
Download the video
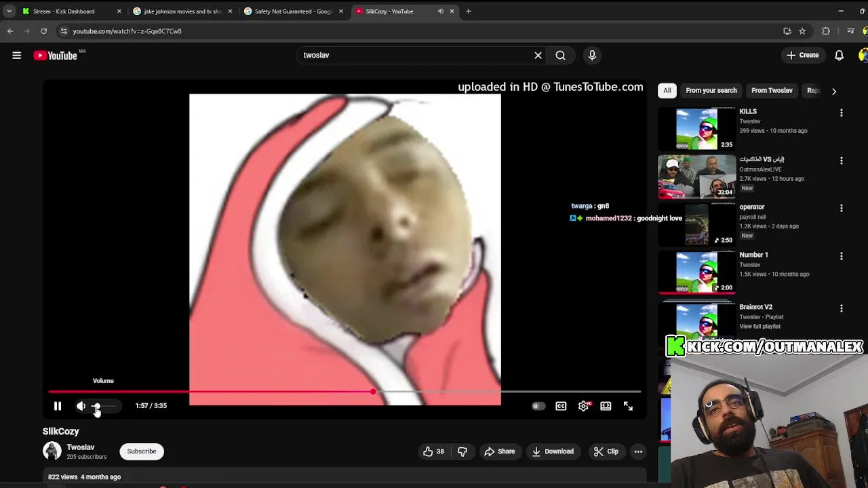pyautogui.click(x=553, y=451)
